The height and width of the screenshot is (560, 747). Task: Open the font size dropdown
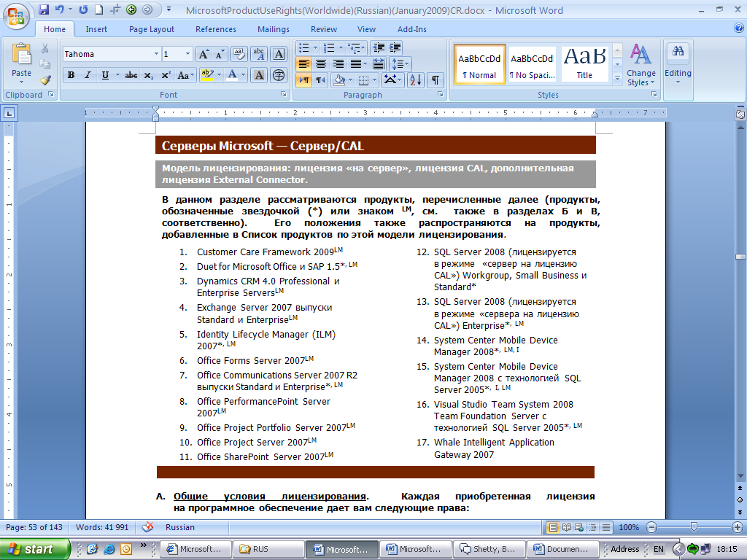tap(187, 54)
